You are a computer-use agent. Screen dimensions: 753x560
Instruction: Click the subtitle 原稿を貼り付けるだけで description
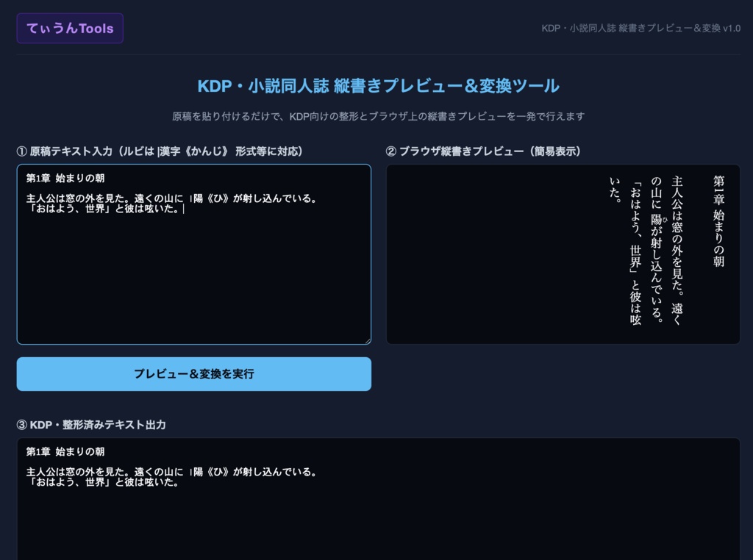coord(379,116)
